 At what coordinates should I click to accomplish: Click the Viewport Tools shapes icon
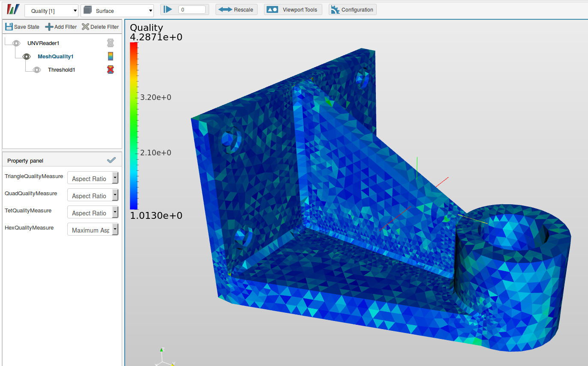[x=273, y=9]
